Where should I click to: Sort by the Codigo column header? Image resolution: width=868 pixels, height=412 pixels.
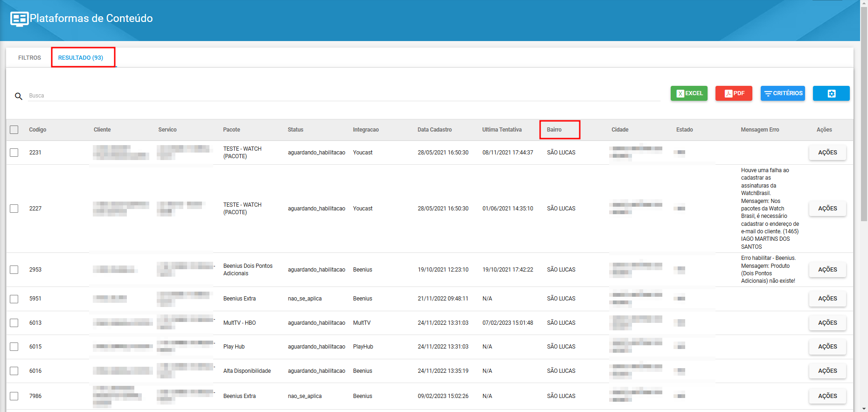tap(37, 130)
